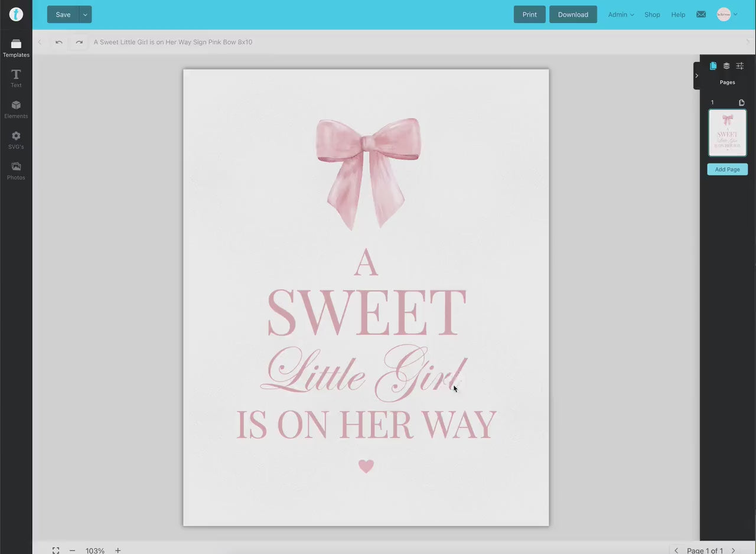Switch to the Pages panel icon
The height and width of the screenshot is (554, 756).
point(713,66)
